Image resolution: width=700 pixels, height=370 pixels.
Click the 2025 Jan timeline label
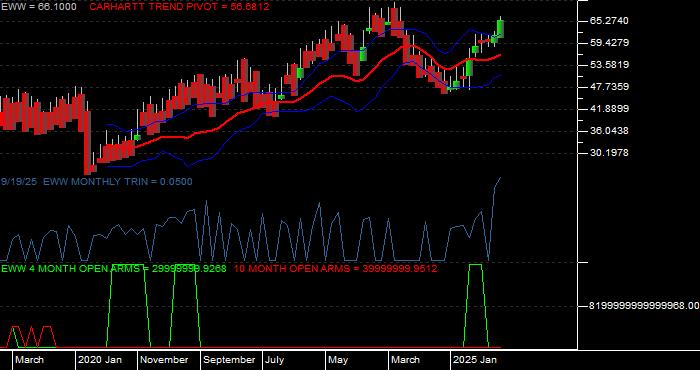click(475, 360)
